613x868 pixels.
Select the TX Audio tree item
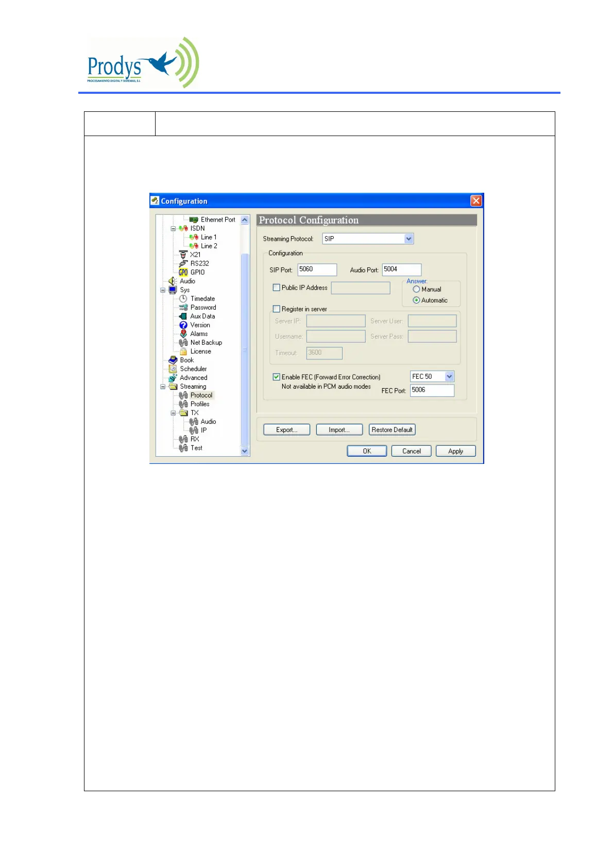pos(208,422)
